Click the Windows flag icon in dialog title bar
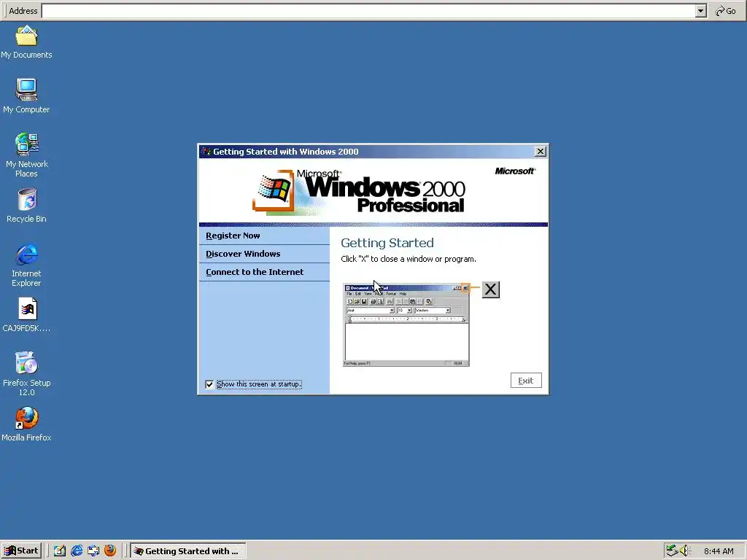The image size is (747, 560). [206, 152]
